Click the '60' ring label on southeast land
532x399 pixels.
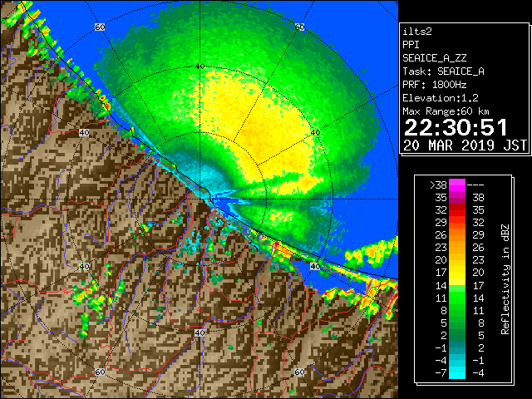coord(299,372)
